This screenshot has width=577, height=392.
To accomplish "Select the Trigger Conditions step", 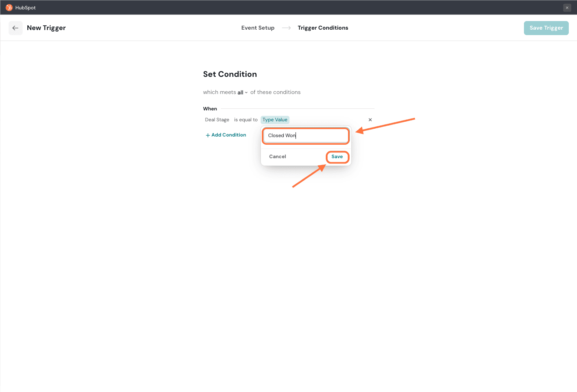I will click(323, 28).
